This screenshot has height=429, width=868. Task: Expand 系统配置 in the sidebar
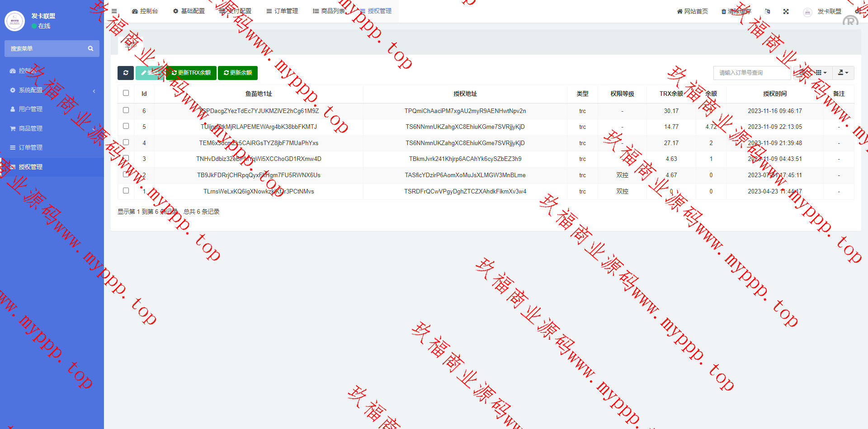tap(52, 90)
